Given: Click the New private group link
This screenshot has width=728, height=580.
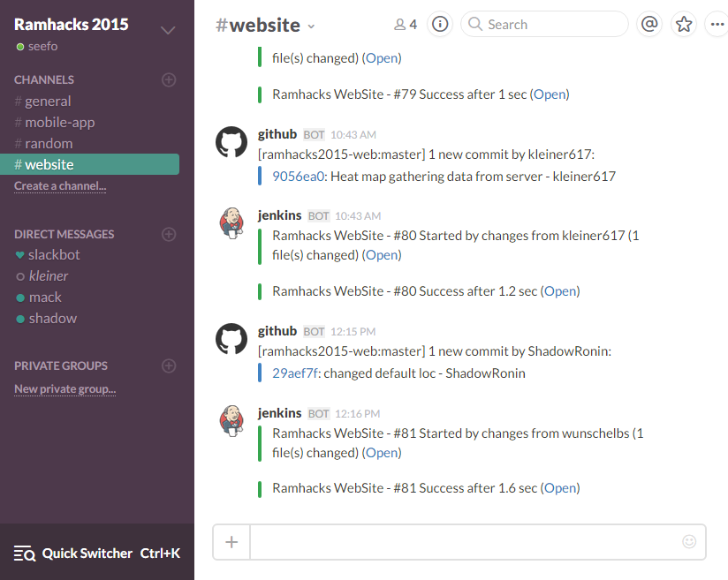Looking at the screenshot, I should (x=65, y=388).
